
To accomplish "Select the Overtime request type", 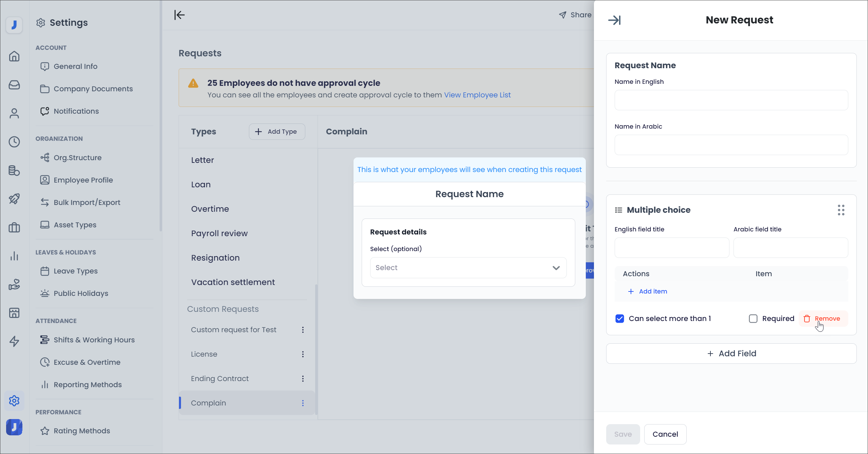I will coord(210,209).
